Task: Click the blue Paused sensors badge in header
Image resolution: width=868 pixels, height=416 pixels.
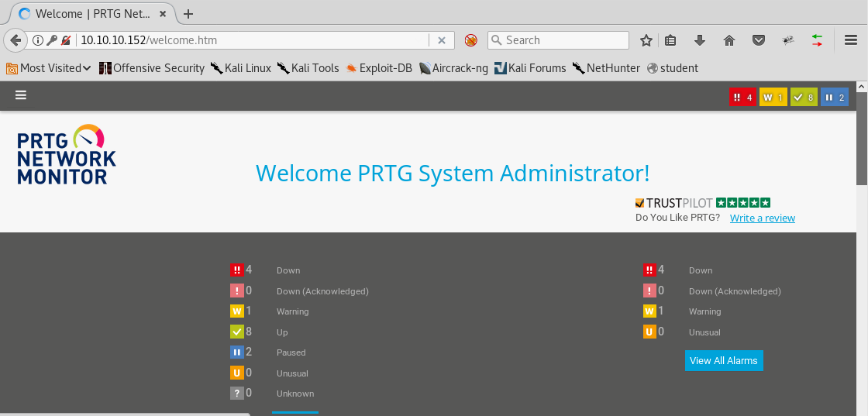Action: click(x=834, y=98)
